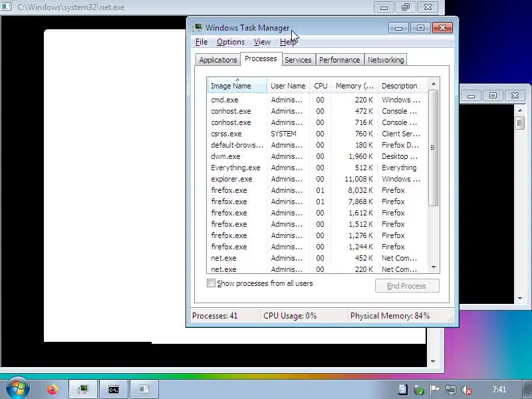532x399 pixels.
Task: Sort by Description column header
Action: coord(402,86)
